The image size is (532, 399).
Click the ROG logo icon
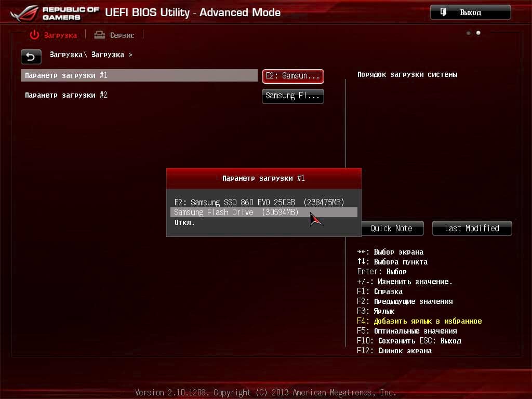point(24,13)
